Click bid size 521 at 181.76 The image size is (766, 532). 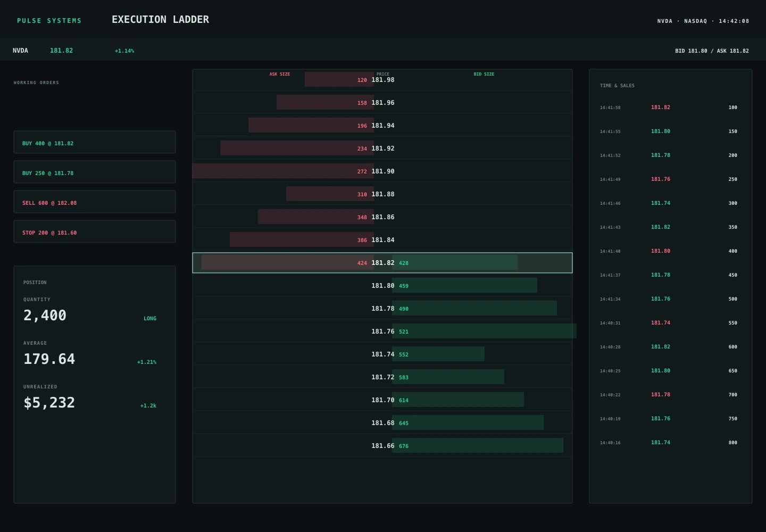pyautogui.click(x=404, y=332)
